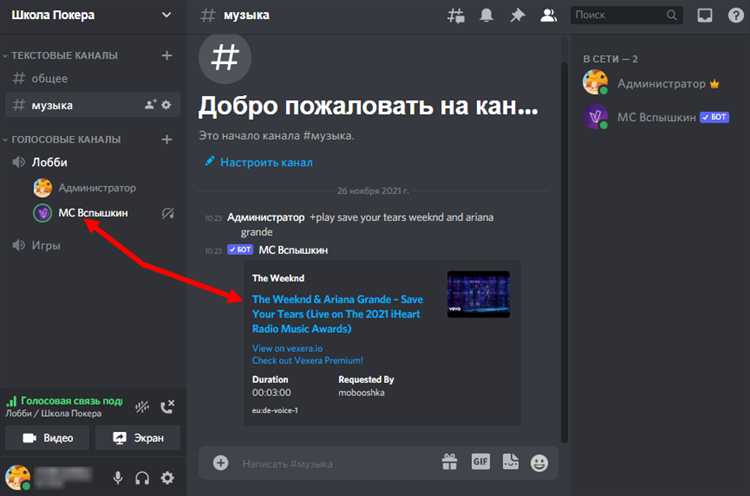Click the Администратор message author name
This screenshot has height=496, width=750.
[x=265, y=218]
